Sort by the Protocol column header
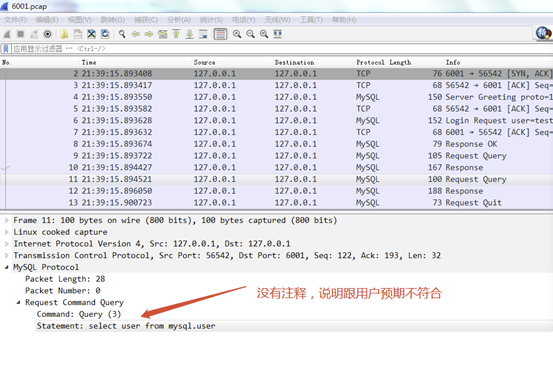This screenshot has width=553, height=372. (371, 62)
